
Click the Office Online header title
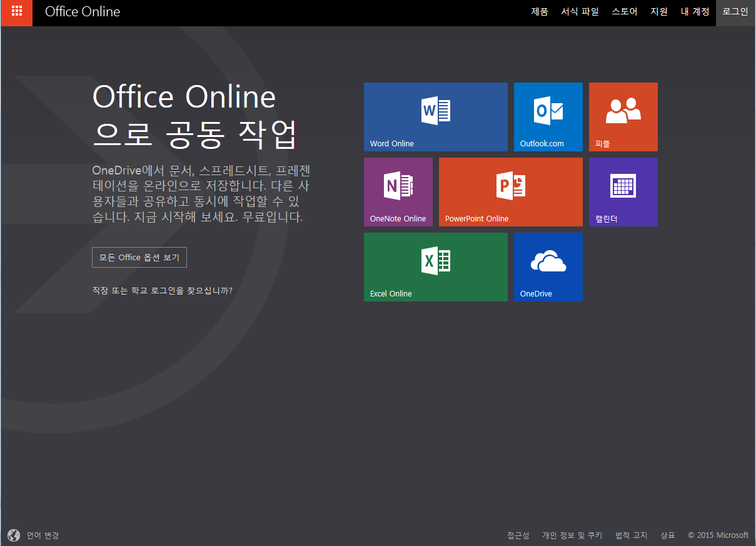(x=83, y=11)
